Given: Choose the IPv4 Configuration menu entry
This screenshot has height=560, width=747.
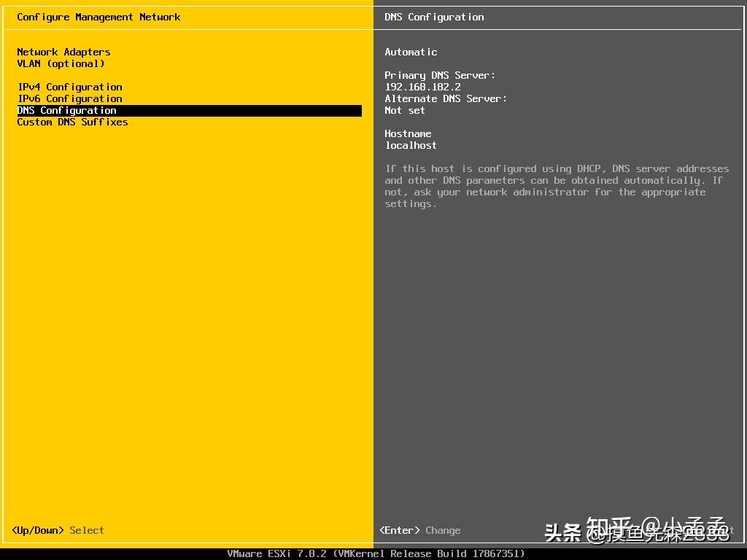Looking at the screenshot, I should tap(70, 87).
